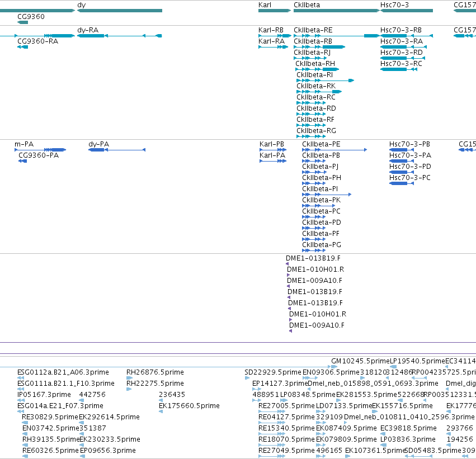Select transcript CkIIbeta-RJ
This screenshot has width=476, height=459.
coord(310,58)
